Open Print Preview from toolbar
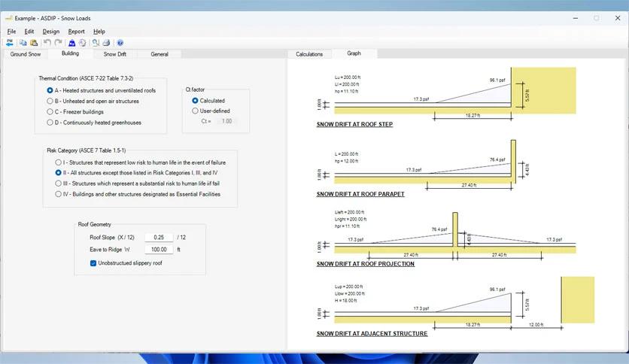This screenshot has height=364, width=629. (96, 43)
